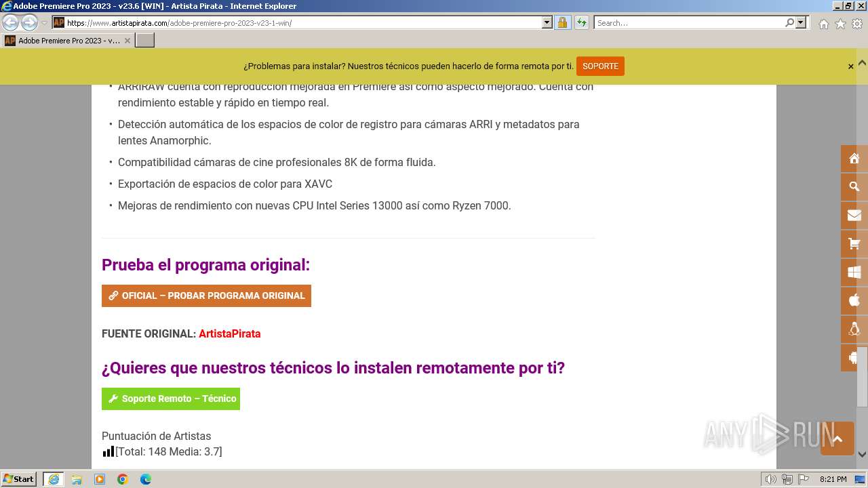Open media player icon in taskbar
The image size is (868, 488).
point(100,479)
